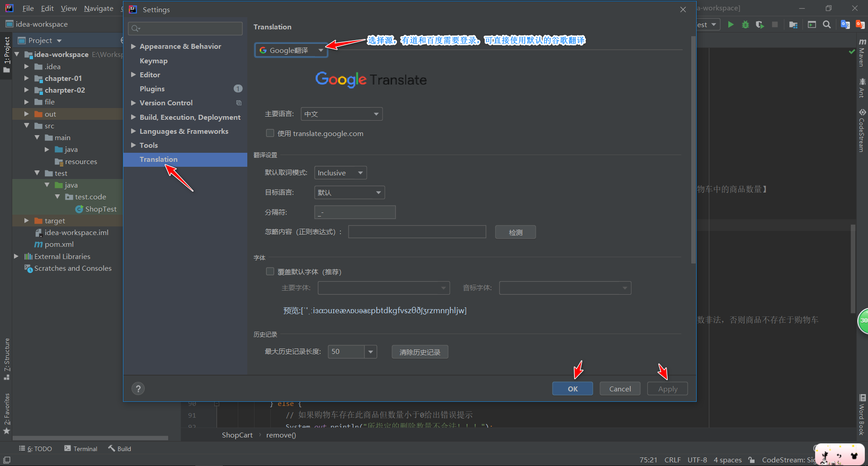Open the Run Anything window icon
868x466 pixels.
(812, 24)
